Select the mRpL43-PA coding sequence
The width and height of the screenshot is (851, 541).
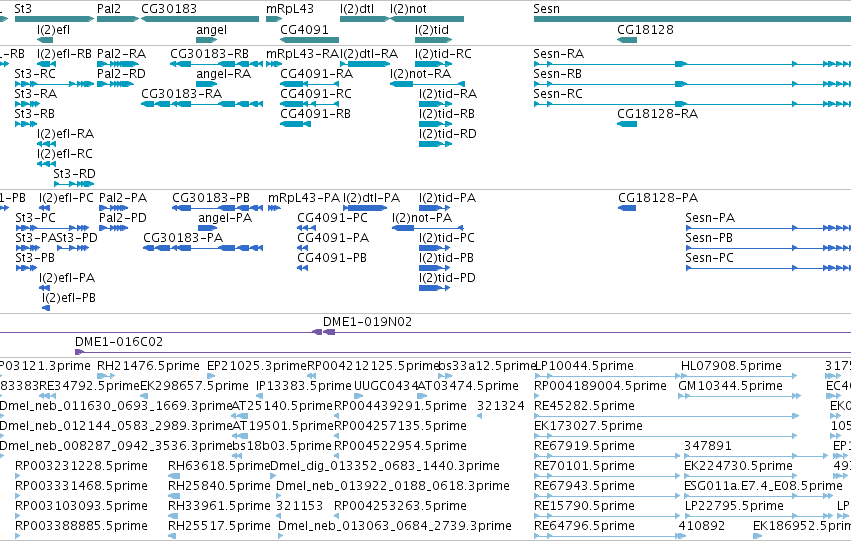tap(274, 208)
